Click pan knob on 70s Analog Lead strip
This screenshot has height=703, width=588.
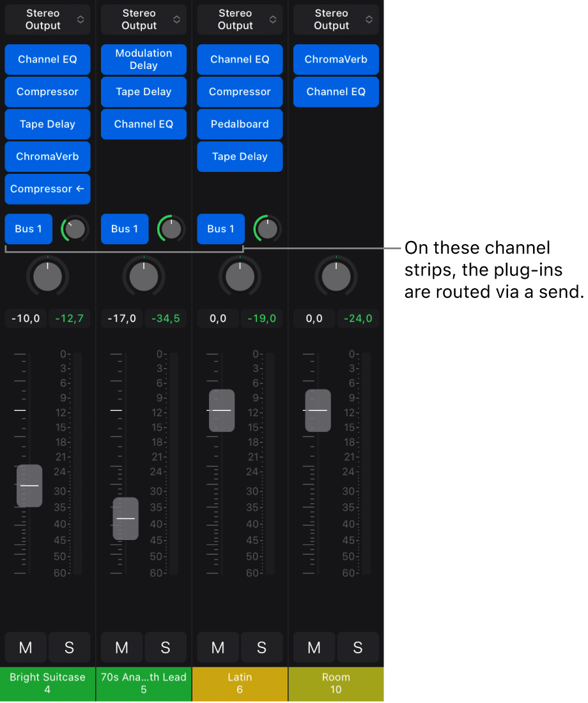tap(144, 276)
